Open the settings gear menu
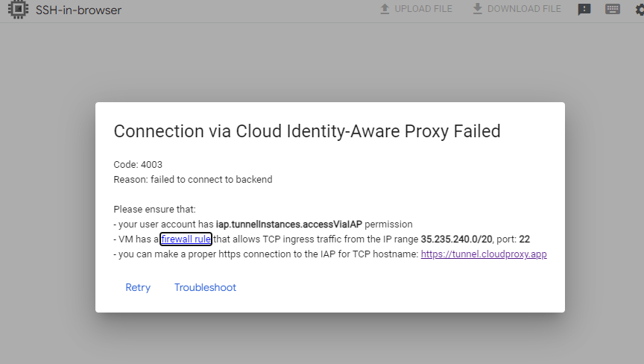The height and width of the screenshot is (364, 644). [x=640, y=10]
